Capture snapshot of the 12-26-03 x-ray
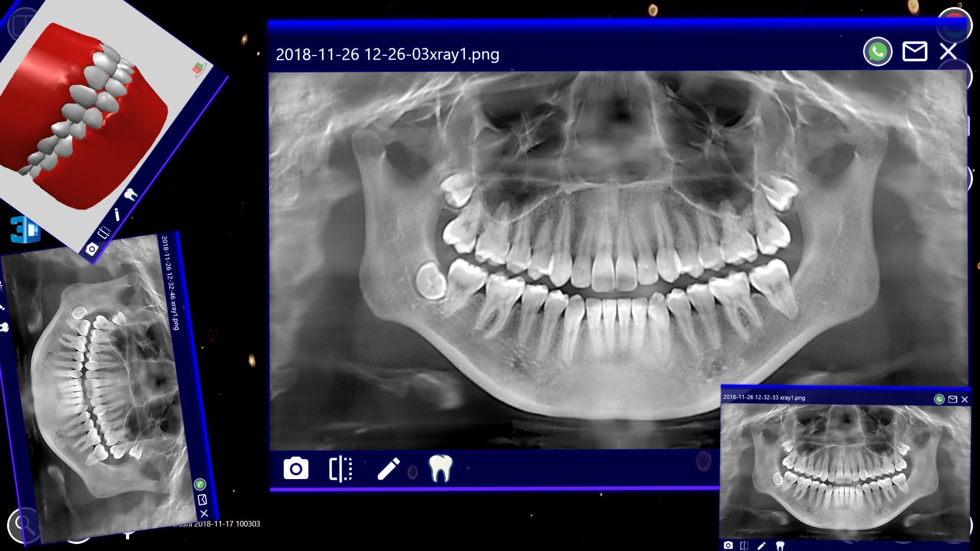 [296, 468]
